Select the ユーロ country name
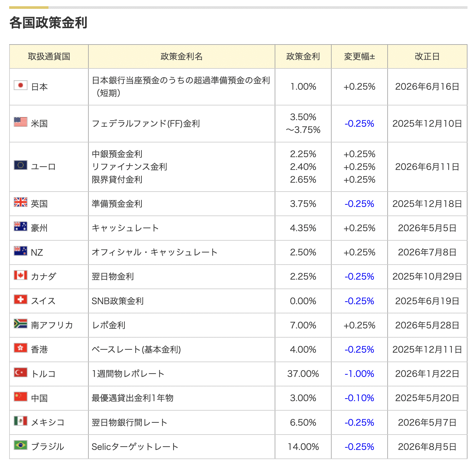The image size is (476, 465). (43, 167)
